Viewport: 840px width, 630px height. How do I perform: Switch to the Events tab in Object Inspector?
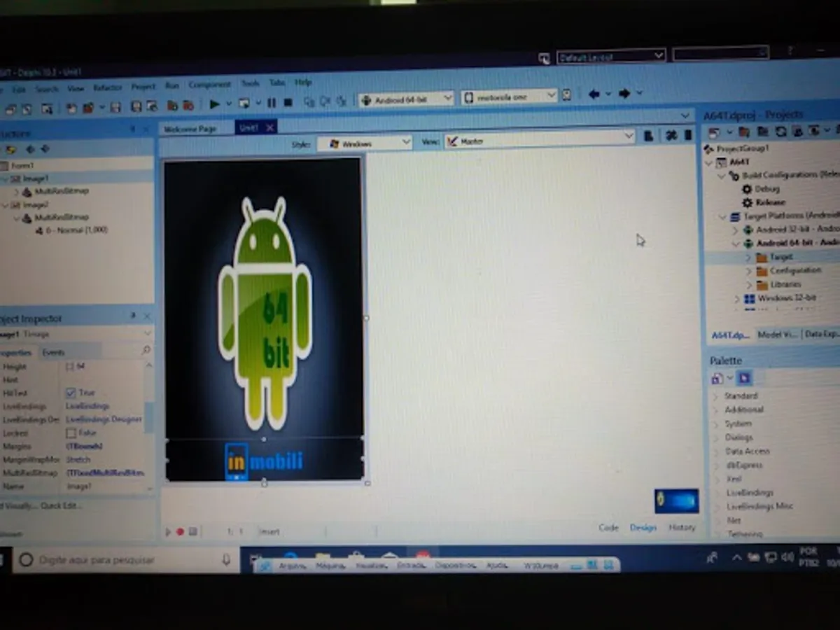click(x=53, y=353)
